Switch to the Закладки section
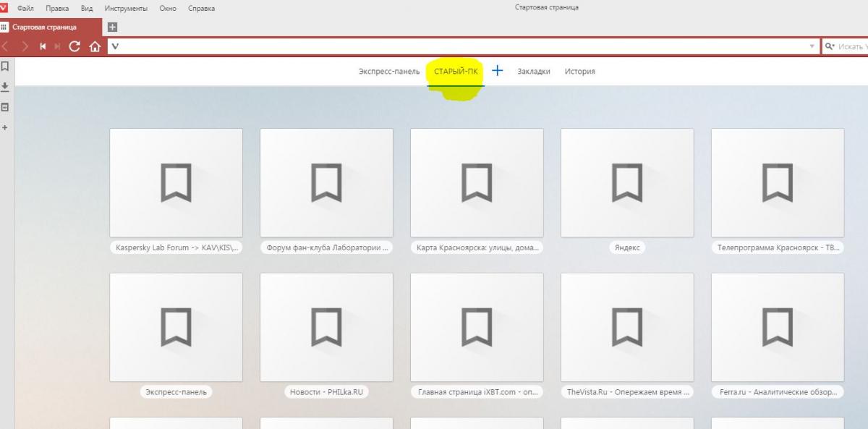 point(534,72)
